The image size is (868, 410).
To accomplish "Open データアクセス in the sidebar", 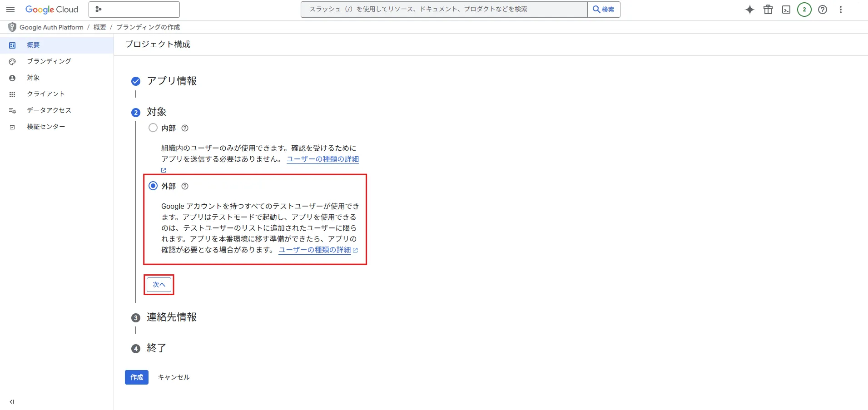I will pos(57,110).
